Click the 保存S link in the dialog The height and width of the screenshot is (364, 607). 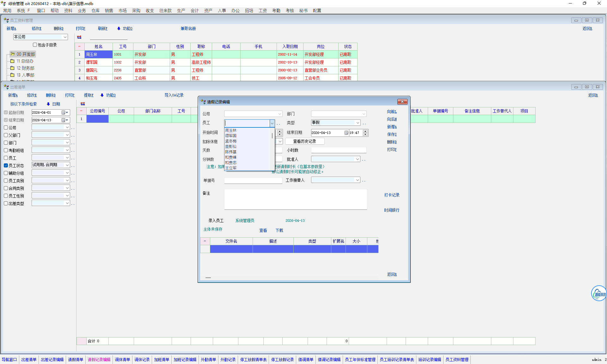(x=392, y=134)
